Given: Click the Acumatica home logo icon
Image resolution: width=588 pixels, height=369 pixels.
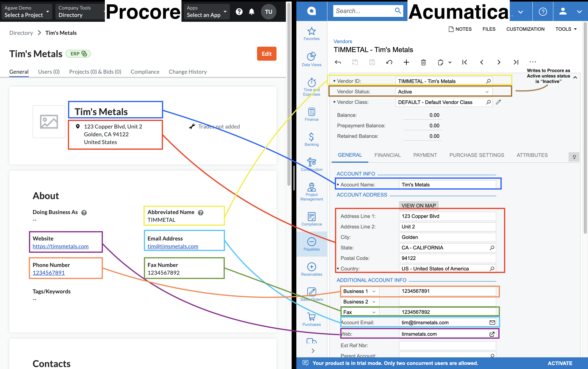Looking at the screenshot, I should [x=311, y=11].
